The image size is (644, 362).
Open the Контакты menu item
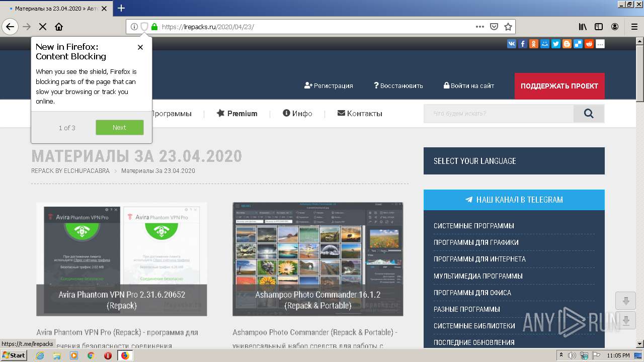pyautogui.click(x=360, y=114)
